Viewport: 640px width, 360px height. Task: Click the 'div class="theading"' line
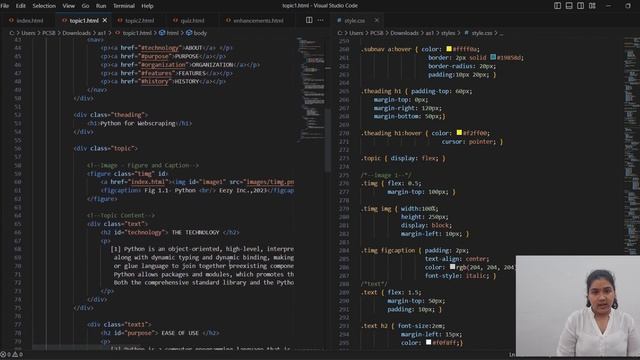[x=111, y=115]
